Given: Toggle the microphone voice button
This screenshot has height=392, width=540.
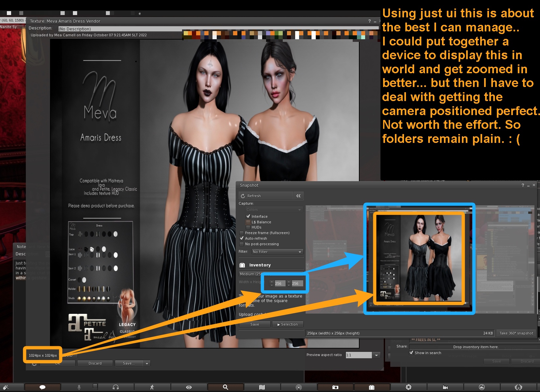Looking at the screenshot, I should pyautogui.click(x=79, y=387).
